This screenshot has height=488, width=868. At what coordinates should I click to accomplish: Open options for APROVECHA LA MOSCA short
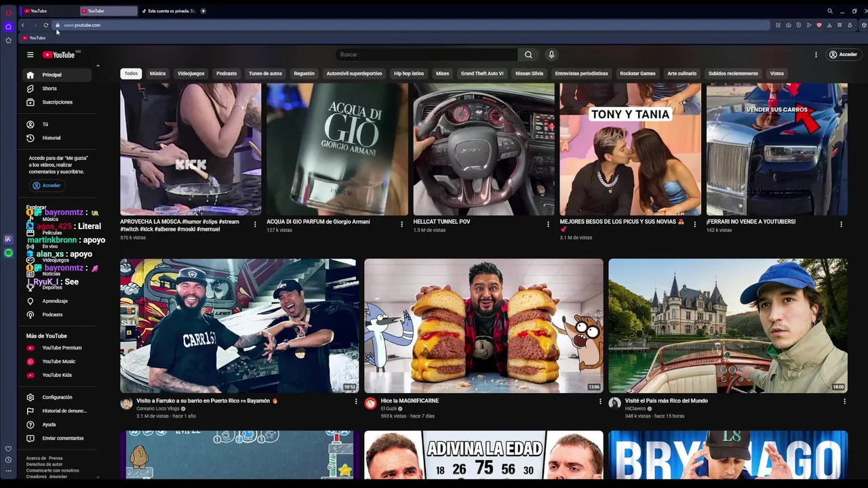pyautogui.click(x=255, y=224)
